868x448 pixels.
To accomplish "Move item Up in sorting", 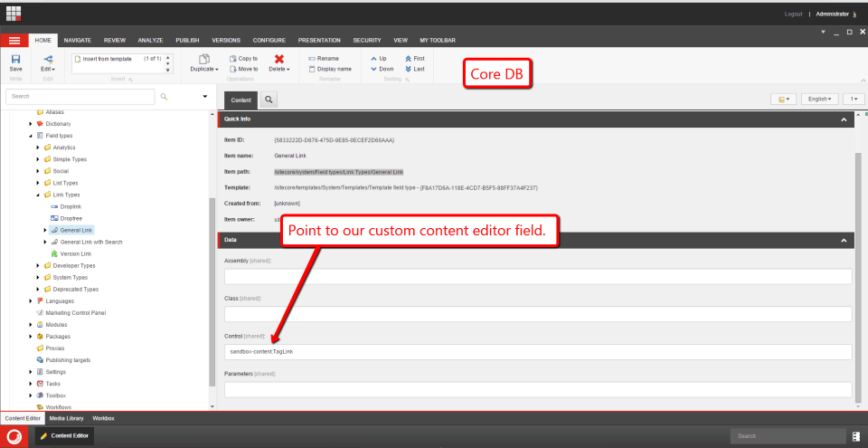I will click(379, 58).
